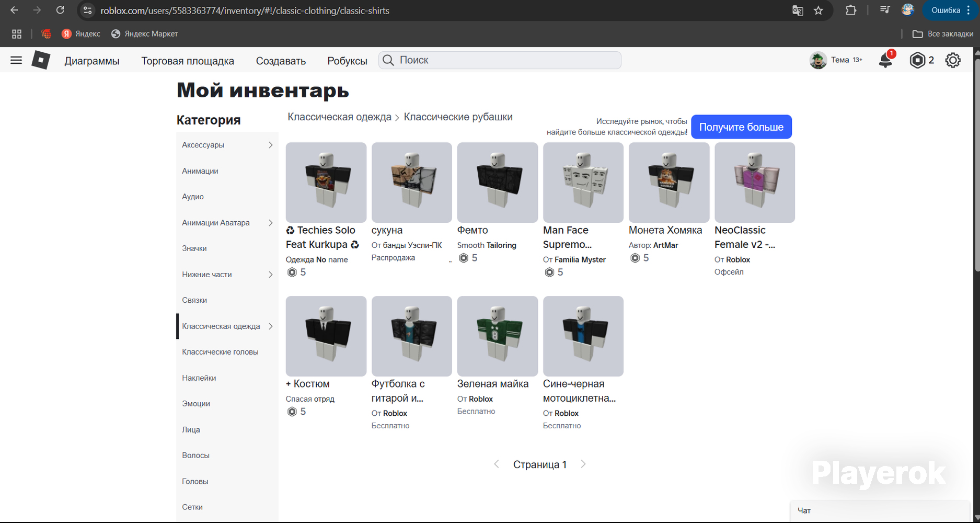Open the apps grid in bookmarks bar

(17, 34)
